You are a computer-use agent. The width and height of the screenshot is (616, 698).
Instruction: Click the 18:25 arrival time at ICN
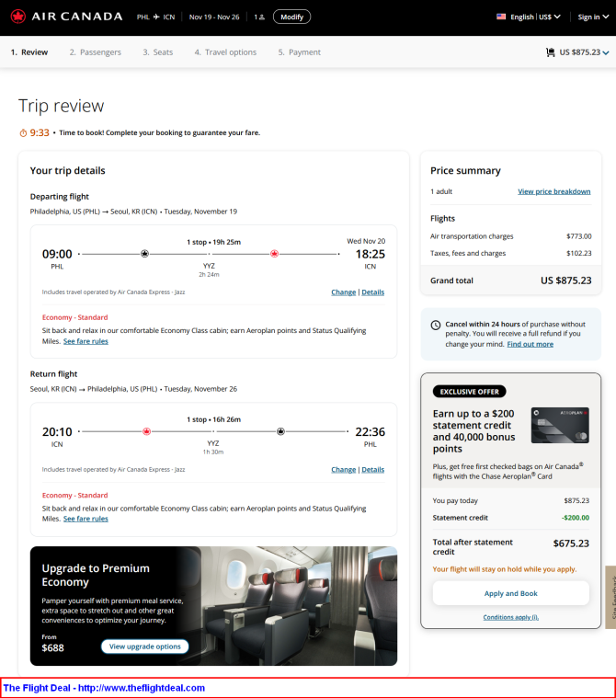click(370, 254)
